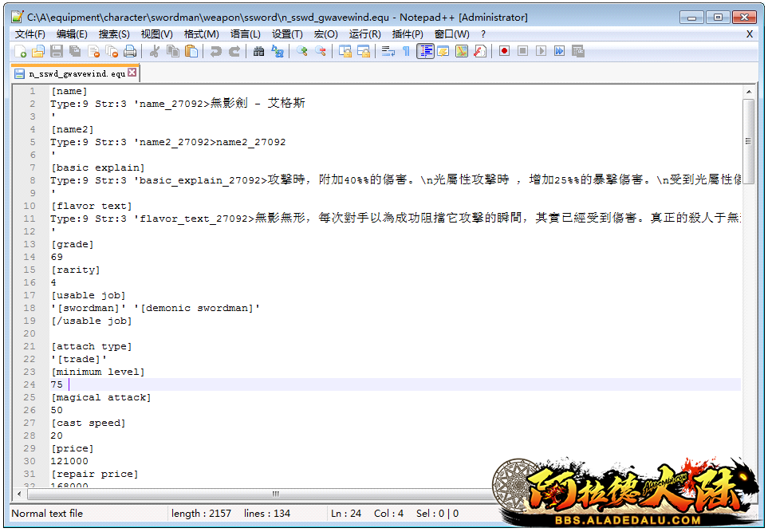This screenshot has width=768, height=532.
Task: Click the New file toolbar icon
Action: tap(21, 52)
